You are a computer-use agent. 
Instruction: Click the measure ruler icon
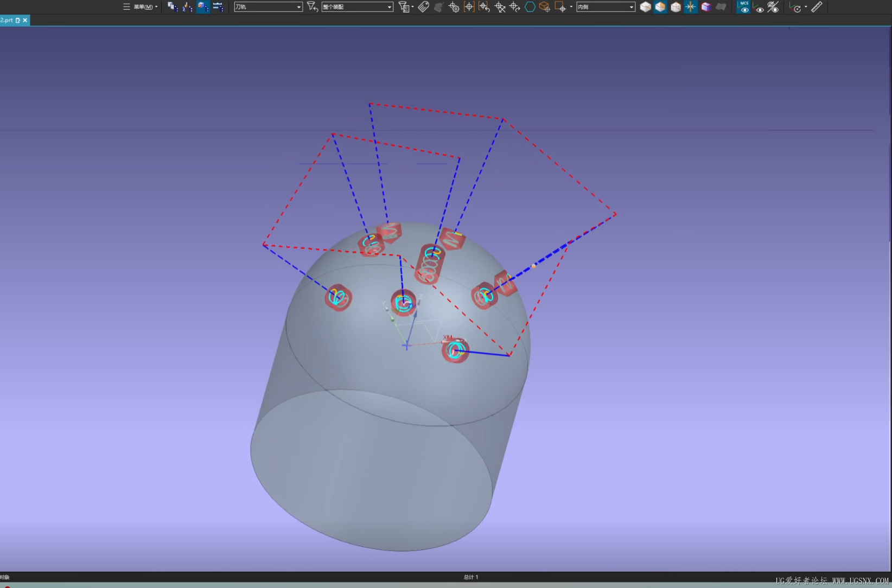[x=817, y=7]
